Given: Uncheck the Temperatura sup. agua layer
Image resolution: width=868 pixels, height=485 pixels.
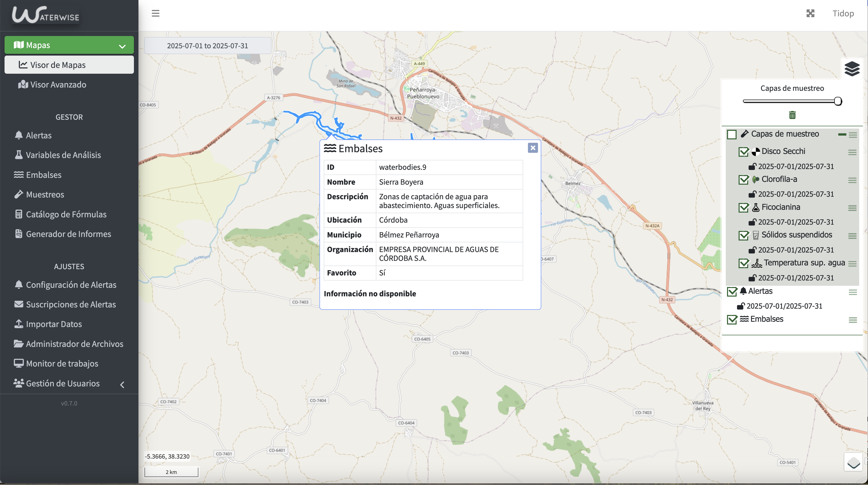Looking at the screenshot, I should pyautogui.click(x=743, y=263).
